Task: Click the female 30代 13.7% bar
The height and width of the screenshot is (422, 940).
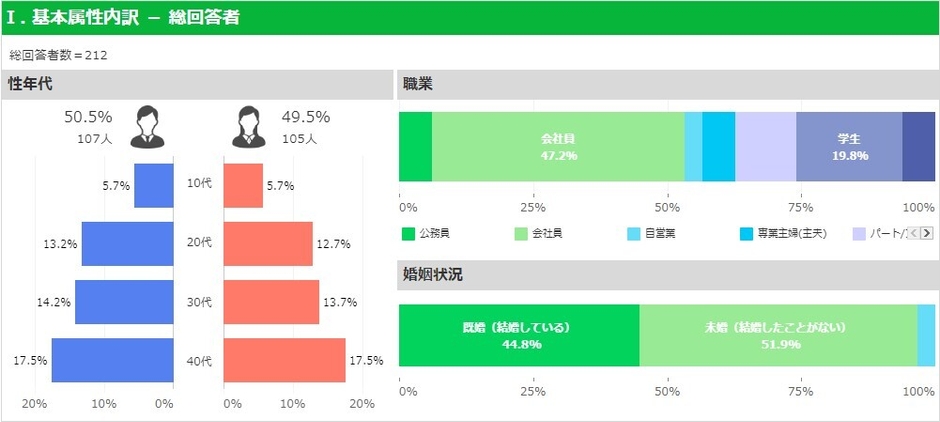Action: tap(270, 302)
